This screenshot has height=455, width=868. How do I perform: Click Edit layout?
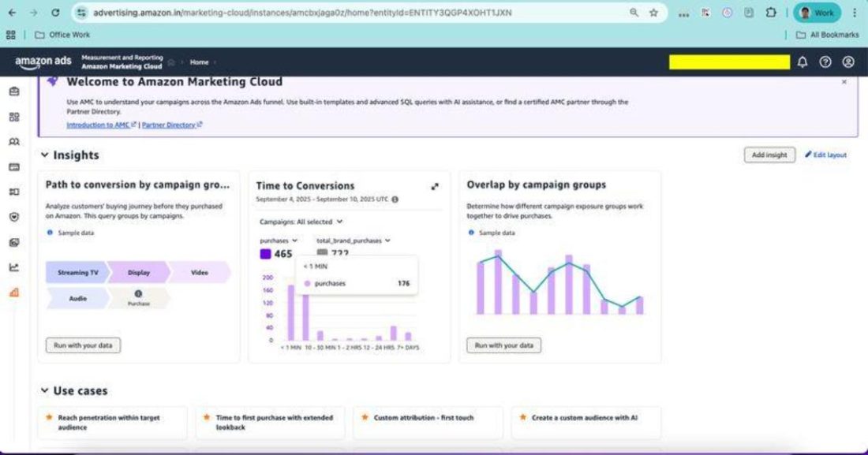click(x=825, y=155)
